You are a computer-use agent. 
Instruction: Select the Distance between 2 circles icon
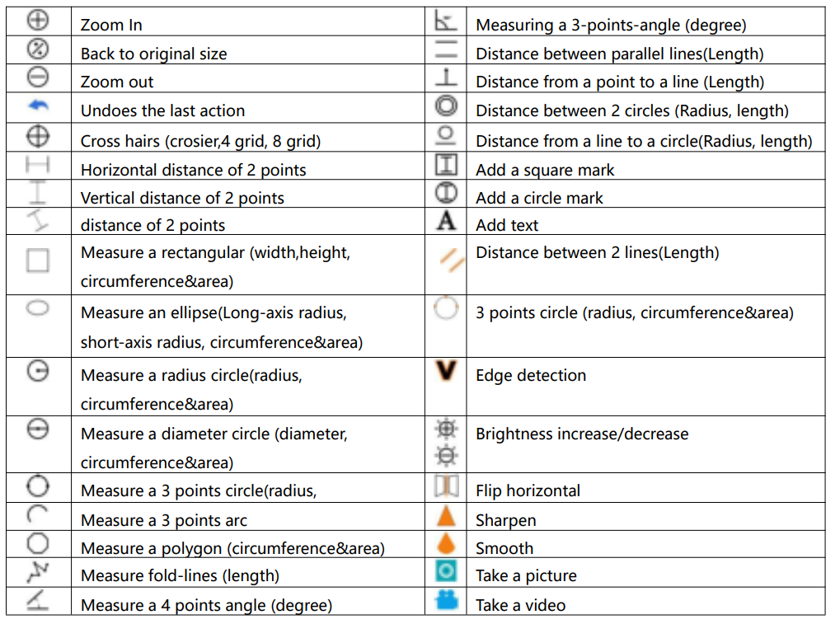coord(446,106)
